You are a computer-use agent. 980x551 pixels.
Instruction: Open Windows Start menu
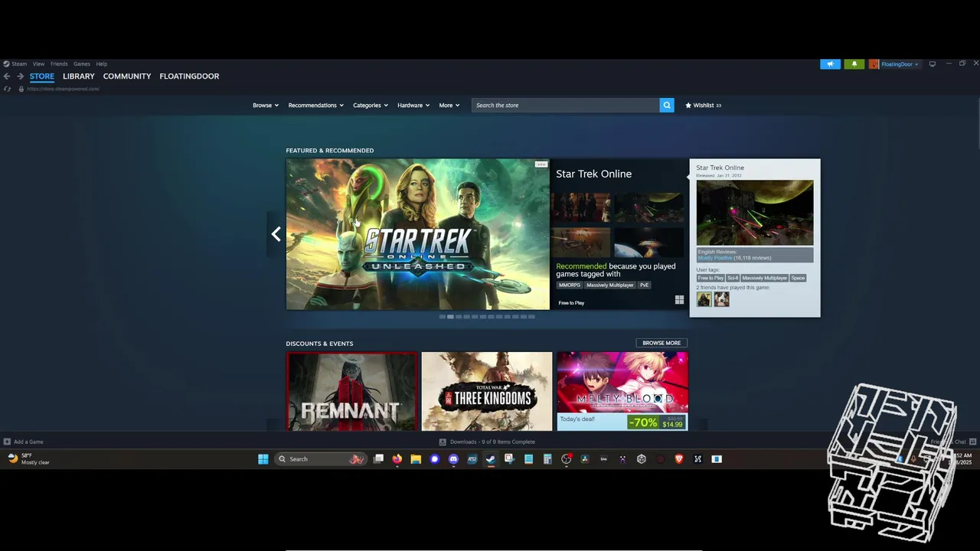tap(263, 459)
